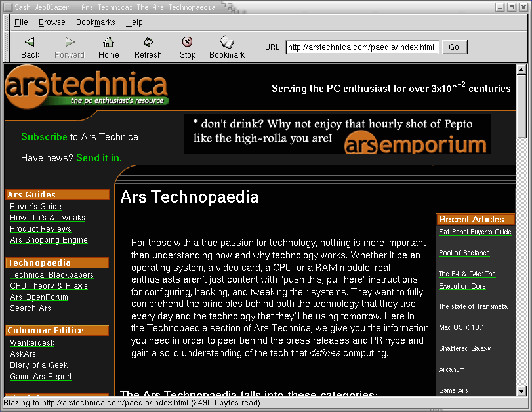
Task: Open CPU Theory & Praxis link
Action: (x=49, y=286)
